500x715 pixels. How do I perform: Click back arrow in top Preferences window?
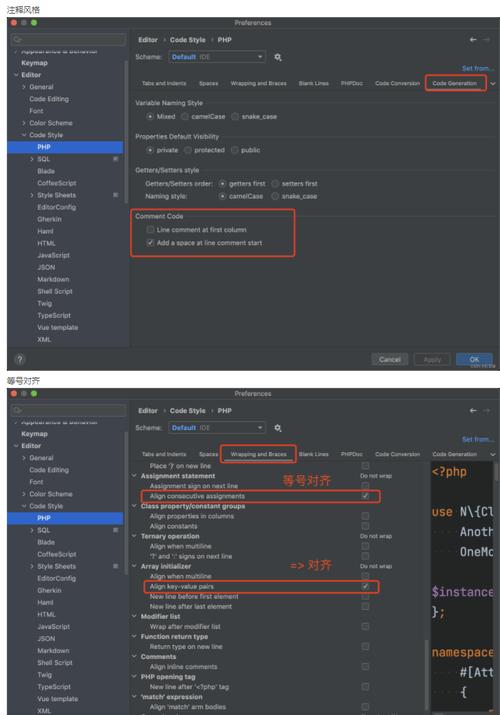click(x=473, y=40)
